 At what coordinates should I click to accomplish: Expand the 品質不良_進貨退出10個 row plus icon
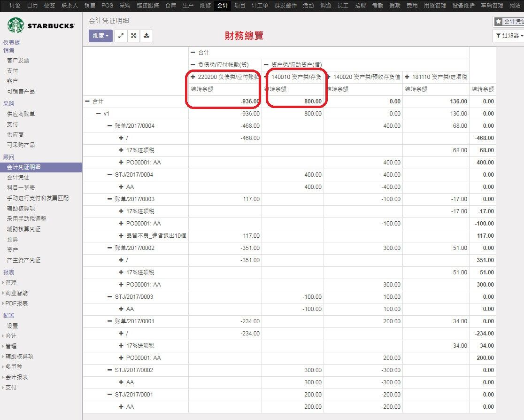(121, 236)
